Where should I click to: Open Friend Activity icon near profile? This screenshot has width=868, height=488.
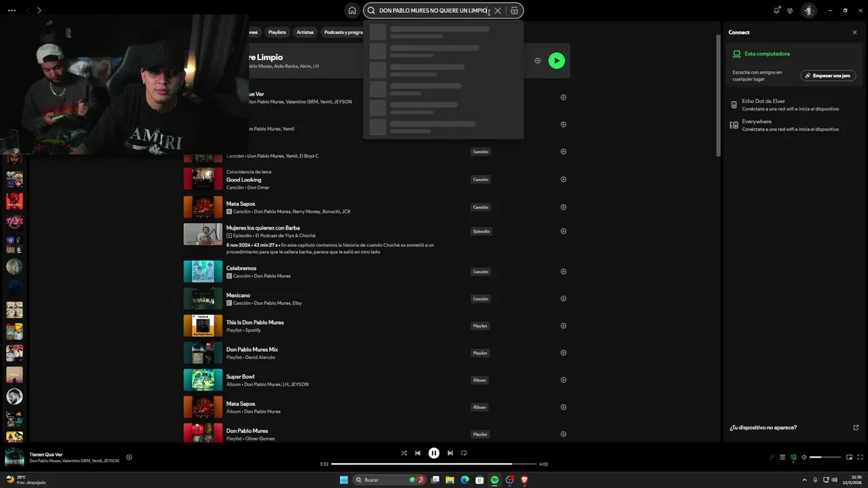[790, 10]
